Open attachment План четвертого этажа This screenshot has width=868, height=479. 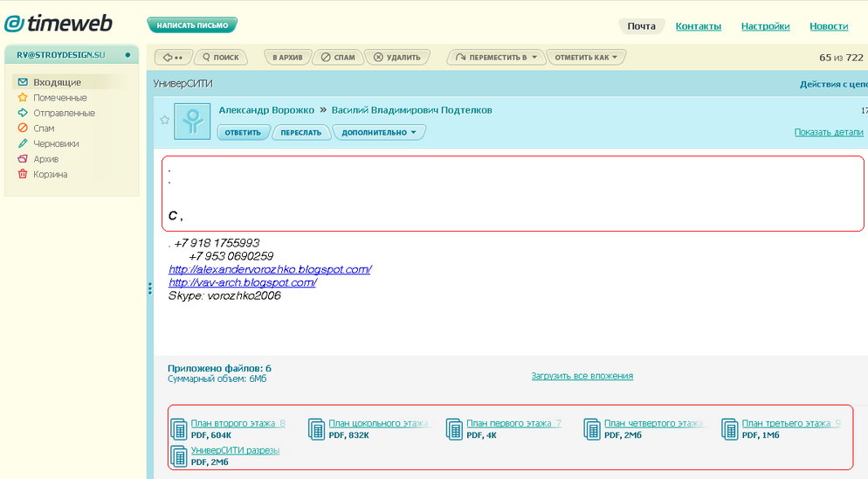tap(653, 424)
